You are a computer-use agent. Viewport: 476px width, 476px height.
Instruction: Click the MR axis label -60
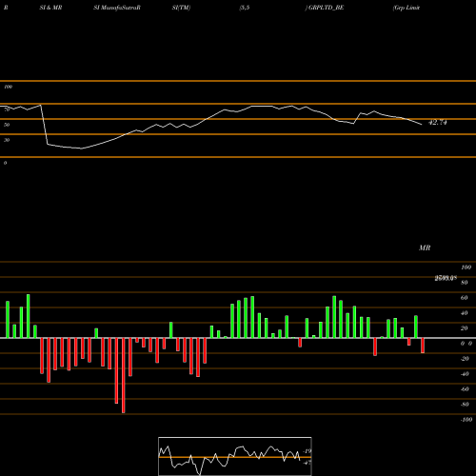click(465, 389)
